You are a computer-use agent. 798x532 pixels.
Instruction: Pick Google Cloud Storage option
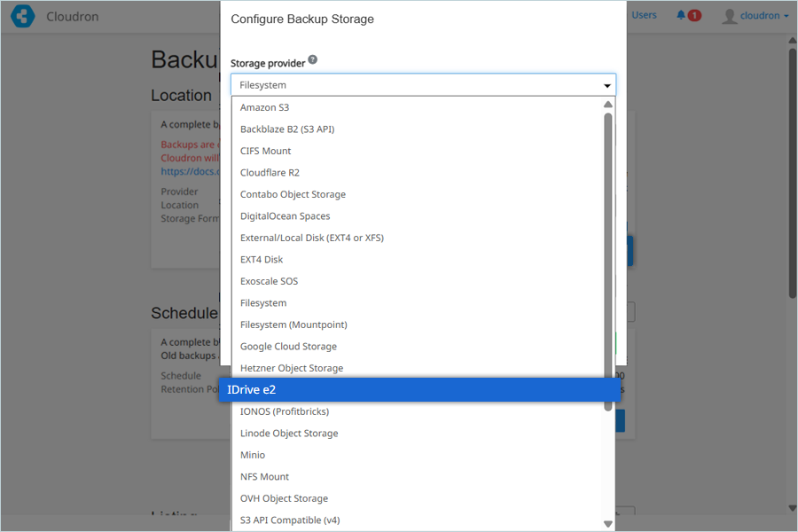pos(419,347)
